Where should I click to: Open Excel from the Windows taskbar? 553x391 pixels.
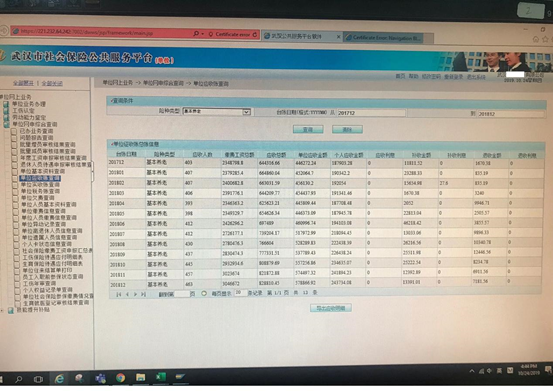(160, 377)
